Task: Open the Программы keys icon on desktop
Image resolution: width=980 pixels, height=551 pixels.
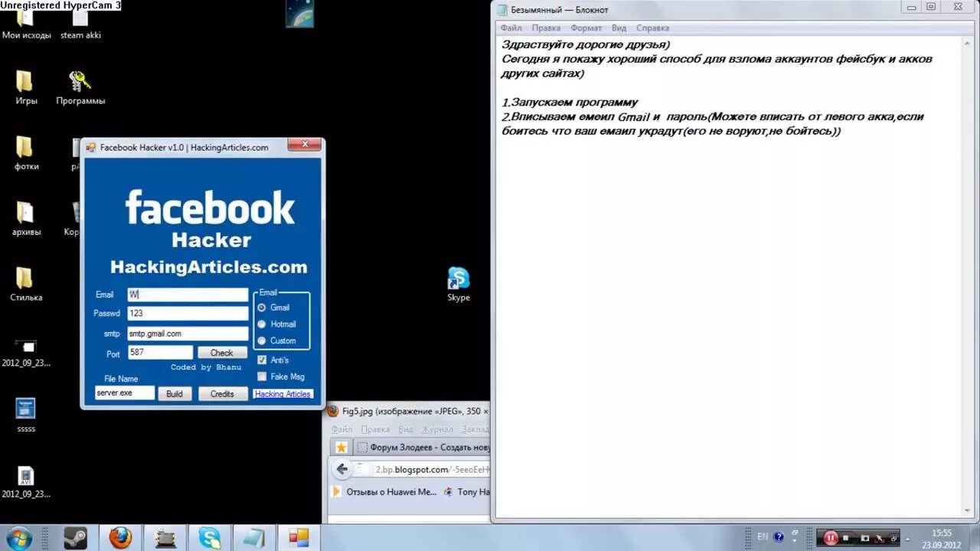Action: [80, 87]
